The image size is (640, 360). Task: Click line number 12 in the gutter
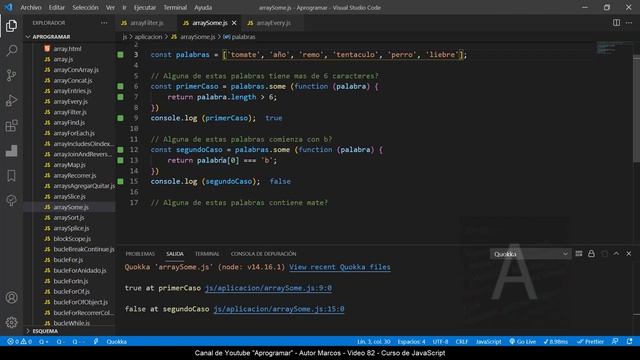click(134, 150)
